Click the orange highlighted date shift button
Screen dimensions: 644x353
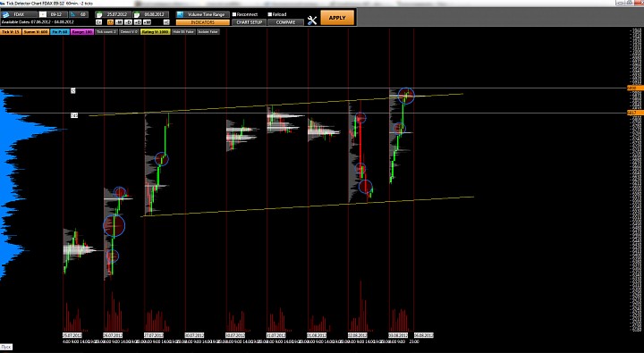coord(111,22)
